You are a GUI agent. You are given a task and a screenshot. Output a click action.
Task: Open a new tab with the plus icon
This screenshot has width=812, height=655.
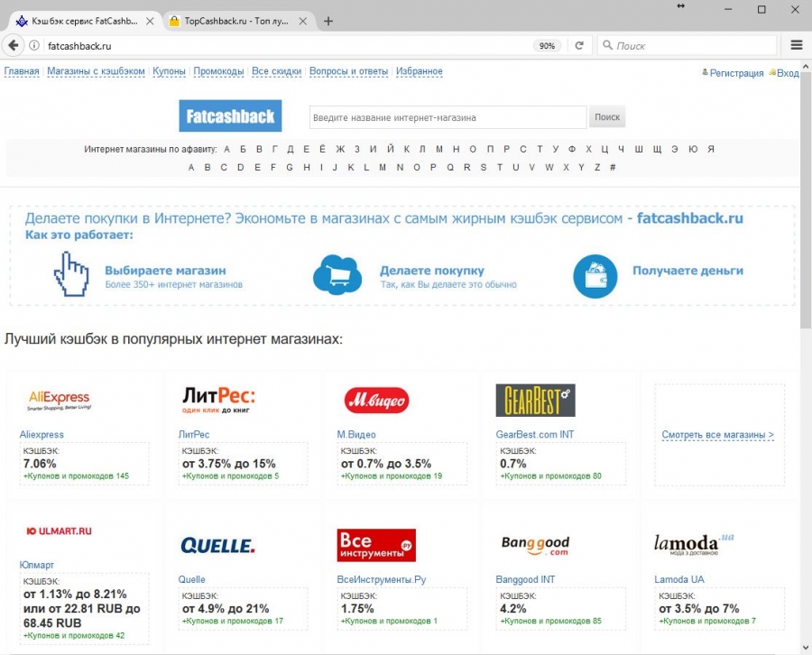pos(328,22)
